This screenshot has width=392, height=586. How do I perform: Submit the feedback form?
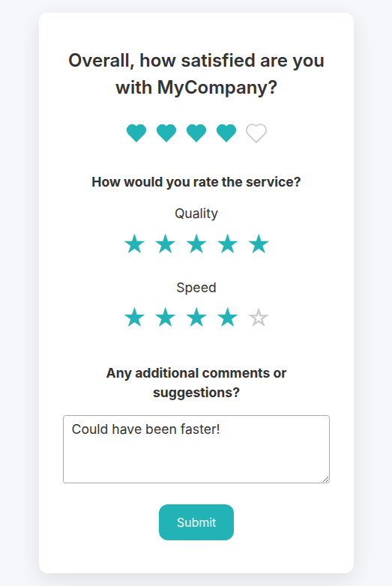point(196,522)
